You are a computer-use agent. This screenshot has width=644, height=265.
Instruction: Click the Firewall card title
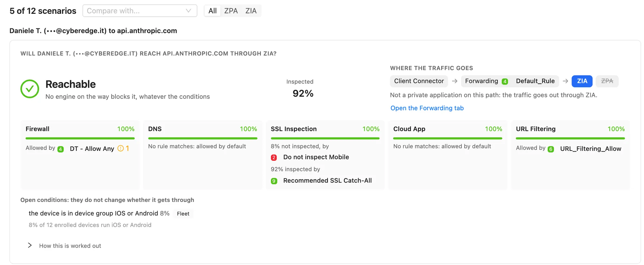(x=37, y=129)
